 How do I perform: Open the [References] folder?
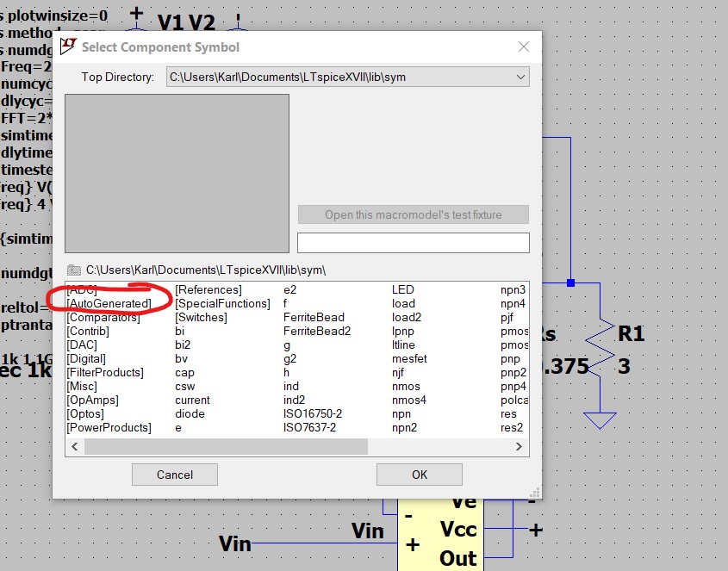pyautogui.click(x=208, y=289)
